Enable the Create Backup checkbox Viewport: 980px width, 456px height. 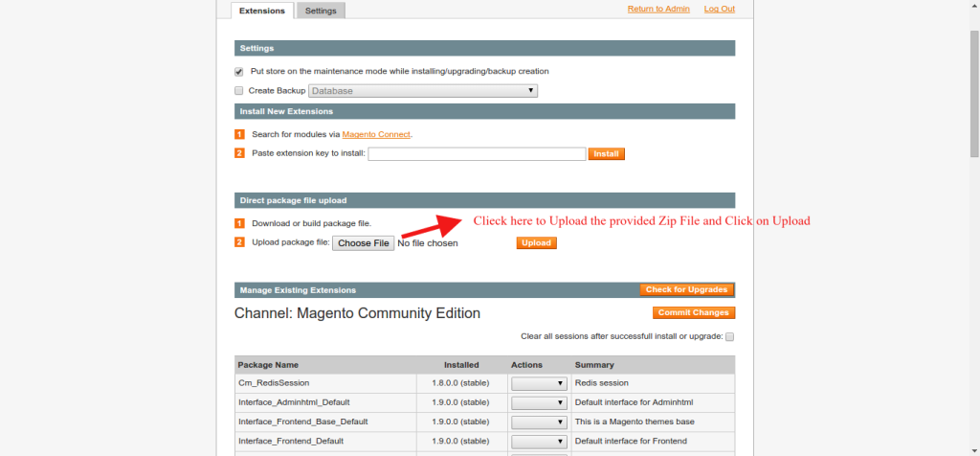pyautogui.click(x=238, y=91)
